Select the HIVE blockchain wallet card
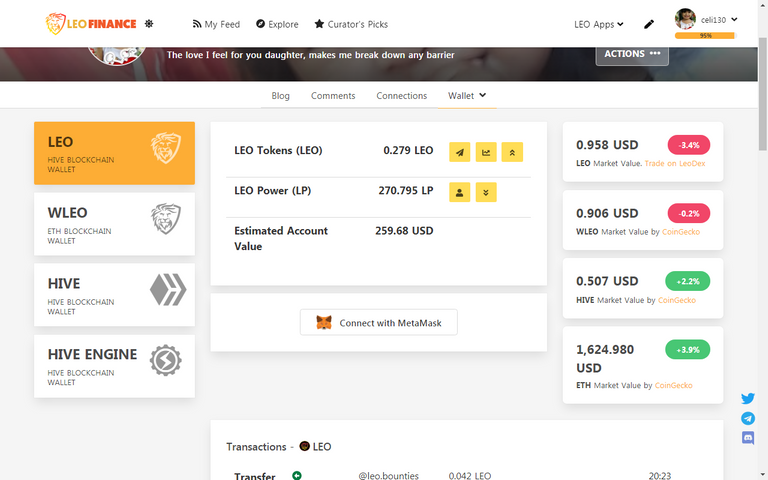Viewport: 768px width, 480px height. [115, 295]
